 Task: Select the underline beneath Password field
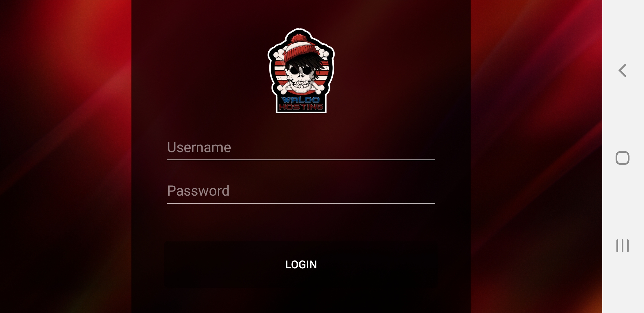pyautogui.click(x=301, y=203)
